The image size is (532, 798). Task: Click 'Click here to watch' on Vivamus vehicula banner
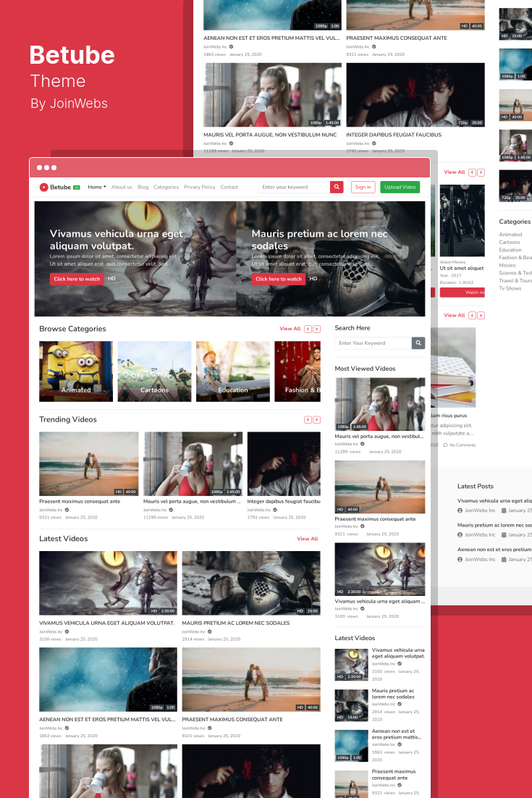pyautogui.click(x=77, y=279)
